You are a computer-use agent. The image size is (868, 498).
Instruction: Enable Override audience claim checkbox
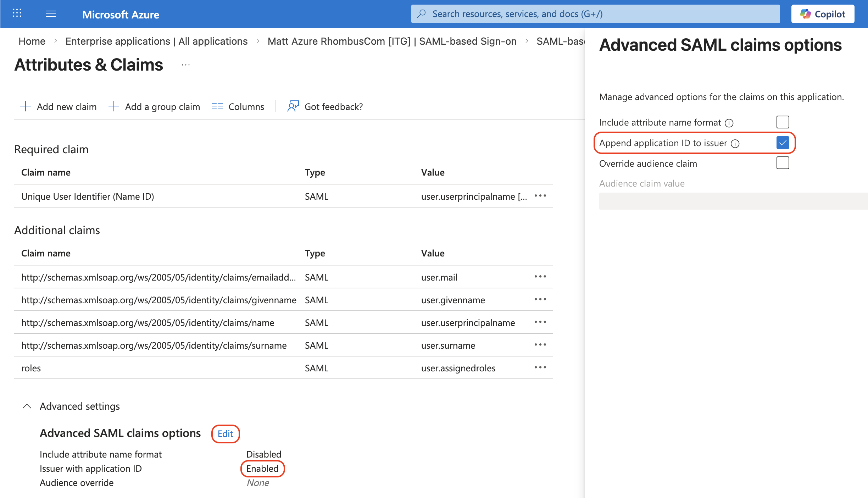click(x=783, y=163)
